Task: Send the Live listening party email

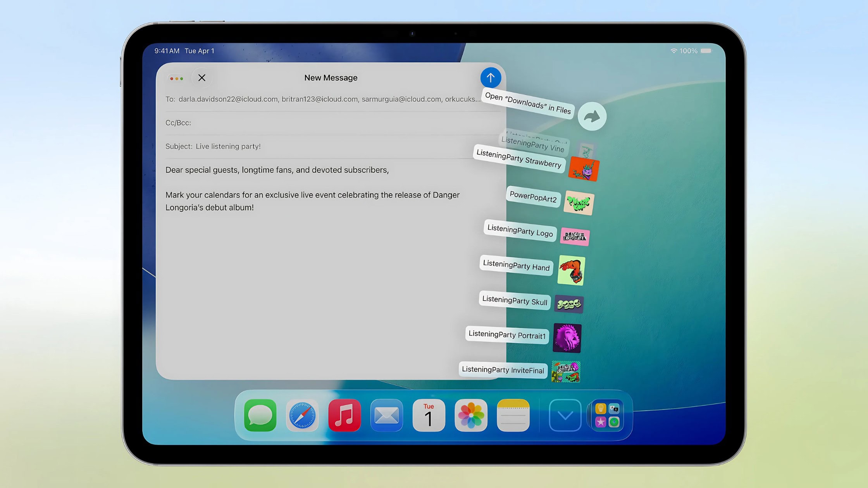Action: coord(491,77)
